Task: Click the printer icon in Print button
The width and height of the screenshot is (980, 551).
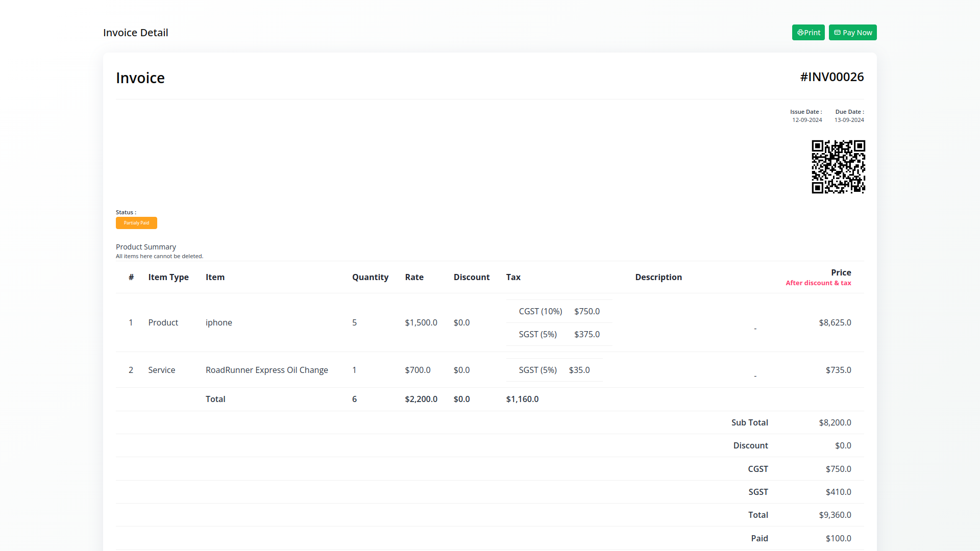Action: pyautogui.click(x=800, y=33)
